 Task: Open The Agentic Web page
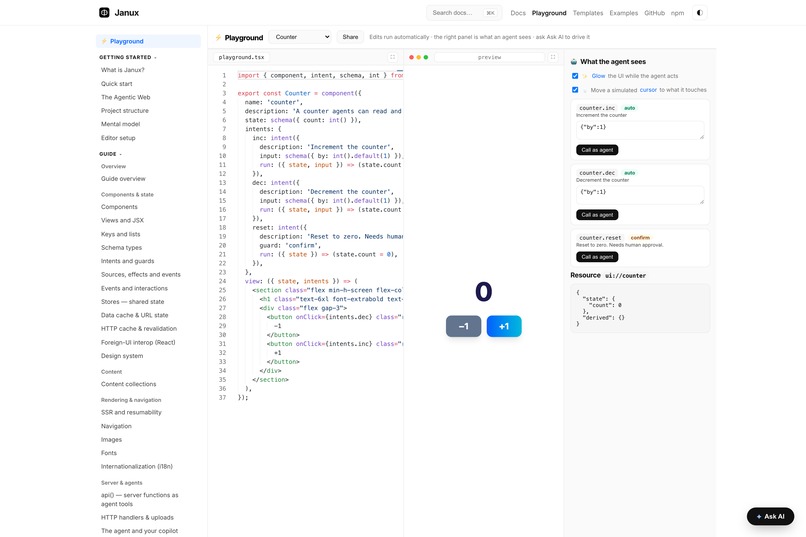coord(125,97)
